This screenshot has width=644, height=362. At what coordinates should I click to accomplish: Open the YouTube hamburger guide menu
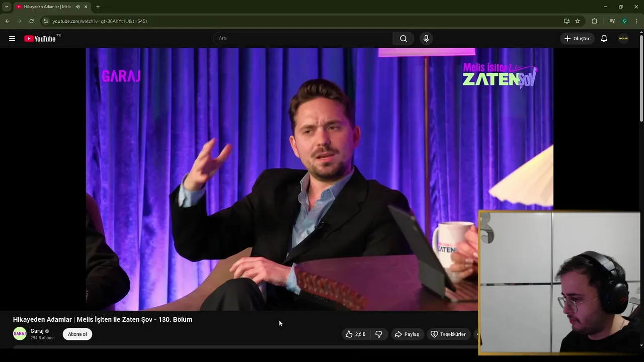click(12, 39)
